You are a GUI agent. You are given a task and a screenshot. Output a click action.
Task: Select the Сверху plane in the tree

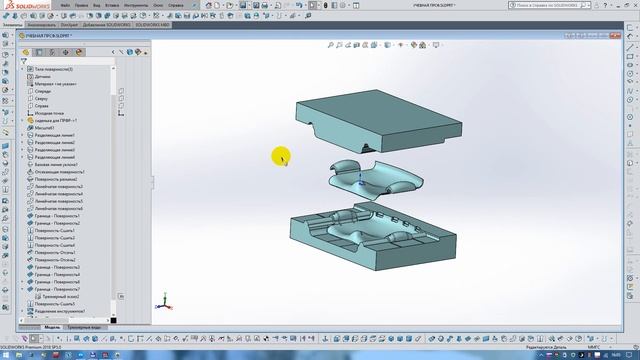(41, 98)
